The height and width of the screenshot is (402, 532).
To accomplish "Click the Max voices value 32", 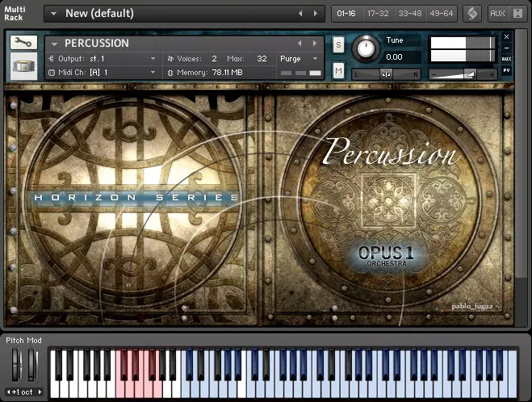I will 262,59.
